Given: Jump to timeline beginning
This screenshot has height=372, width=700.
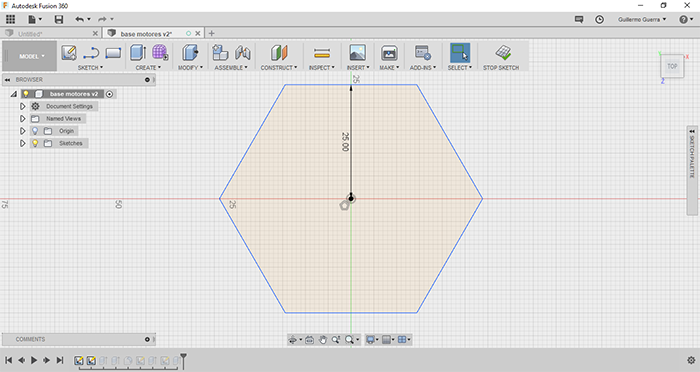Looking at the screenshot, I should 8,360.
